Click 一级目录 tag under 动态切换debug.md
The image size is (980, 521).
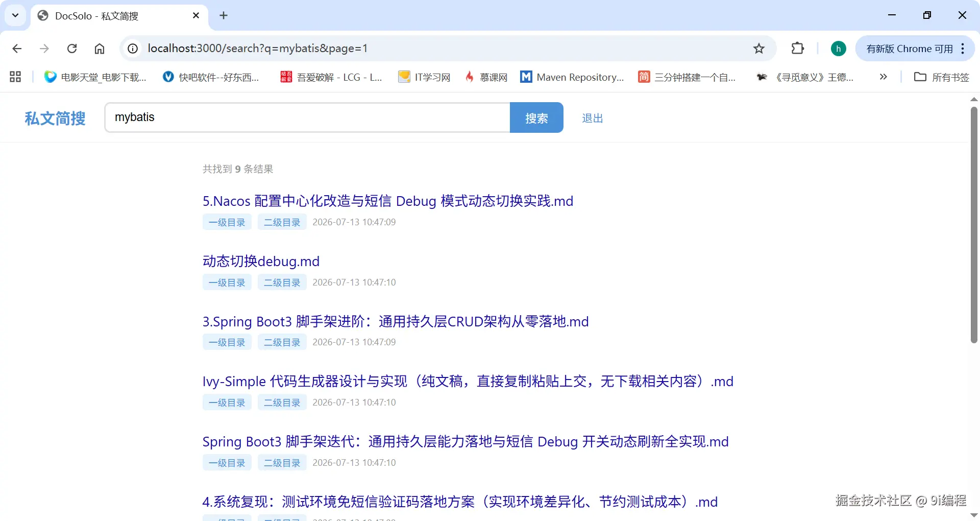pyautogui.click(x=227, y=282)
